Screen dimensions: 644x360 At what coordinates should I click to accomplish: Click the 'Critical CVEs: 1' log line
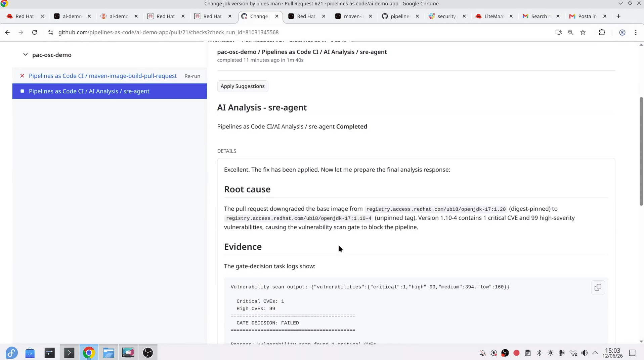tap(260, 301)
